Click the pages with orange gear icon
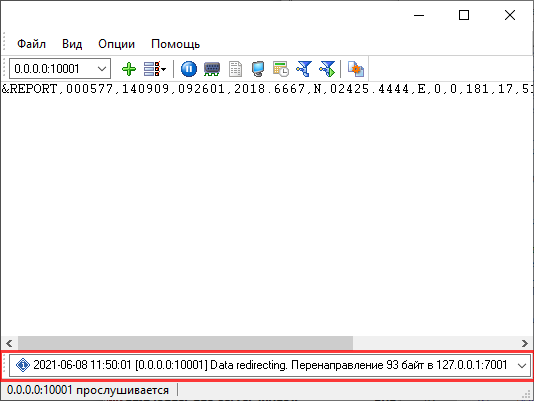Screen dimensions: 534x401 [x=356, y=69]
